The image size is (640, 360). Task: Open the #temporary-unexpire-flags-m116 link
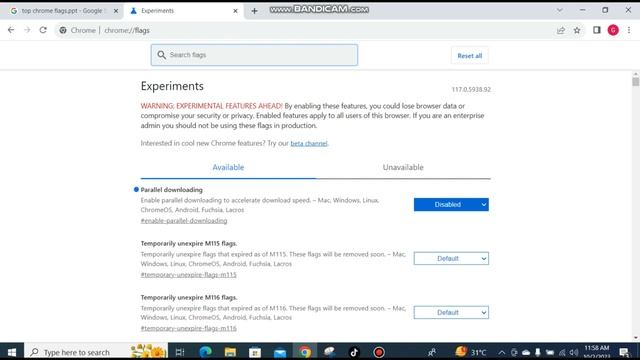click(189, 328)
